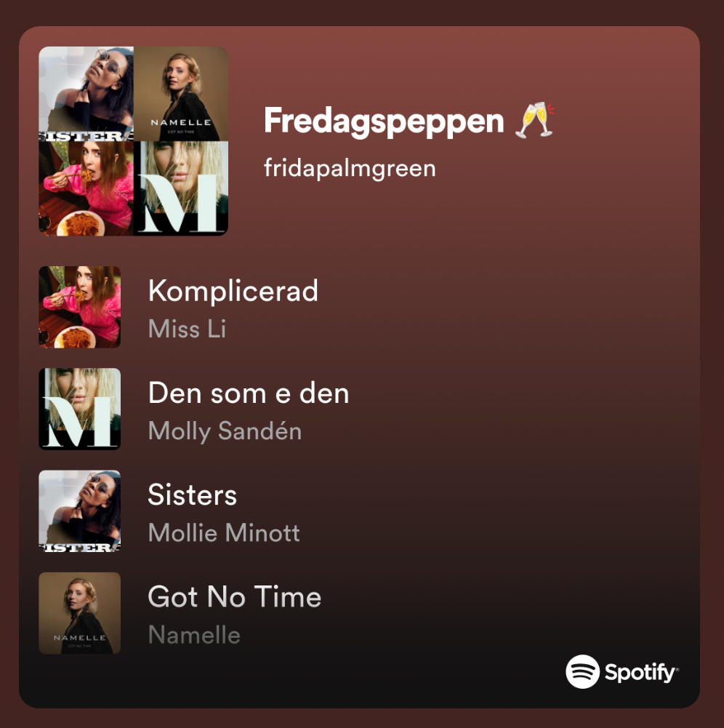Click the large M quadrant of the playlist cover

pyautogui.click(x=181, y=188)
